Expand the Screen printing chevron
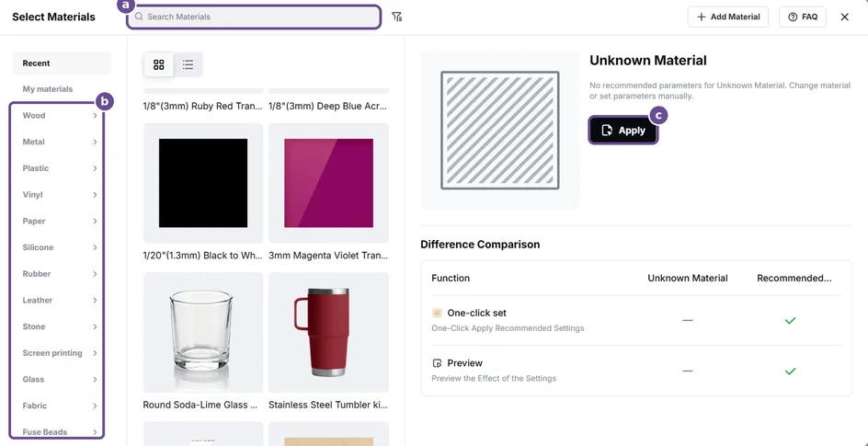 (x=96, y=353)
